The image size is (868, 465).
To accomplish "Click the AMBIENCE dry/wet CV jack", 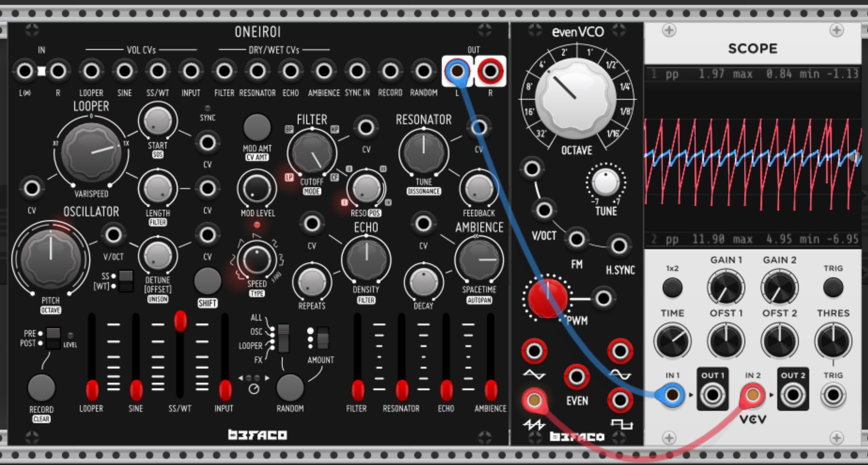I will point(324,71).
